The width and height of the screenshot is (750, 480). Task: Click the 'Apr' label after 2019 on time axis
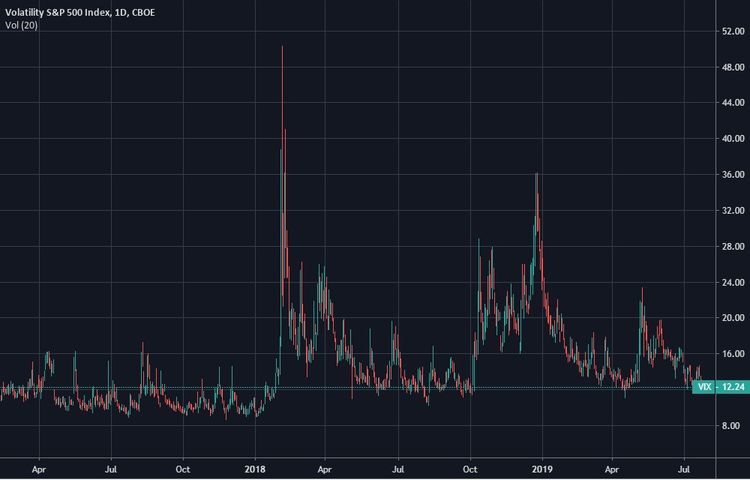tap(612, 469)
